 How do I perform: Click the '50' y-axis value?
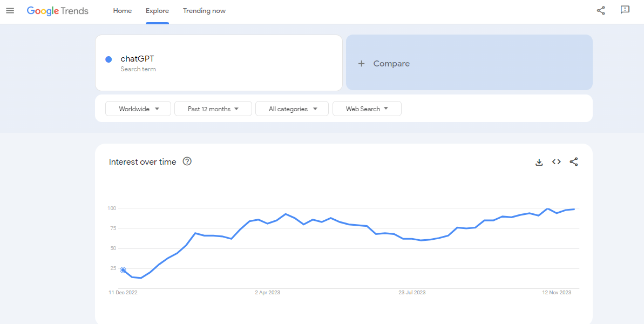point(114,248)
